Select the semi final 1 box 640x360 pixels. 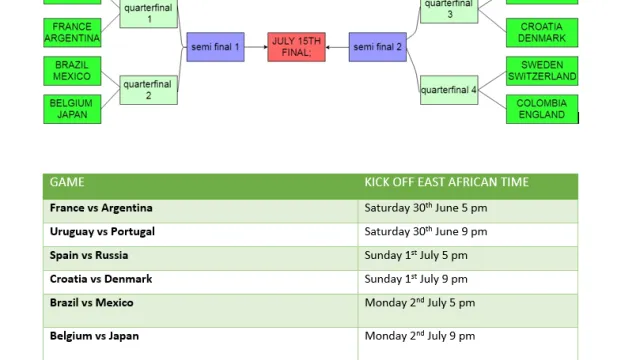tap(216, 47)
